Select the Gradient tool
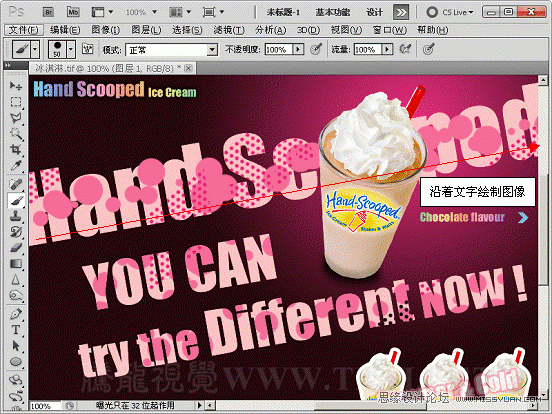 (15, 264)
